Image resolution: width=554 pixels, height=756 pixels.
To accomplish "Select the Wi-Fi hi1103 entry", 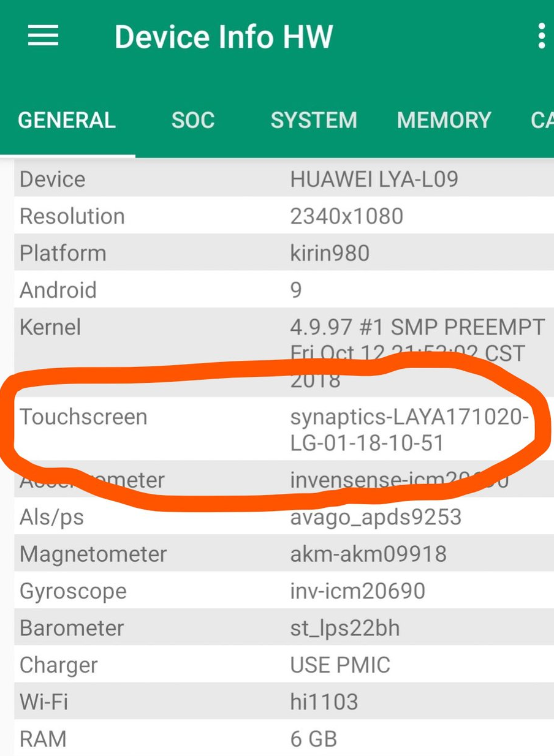I will (x=282, y=701).
